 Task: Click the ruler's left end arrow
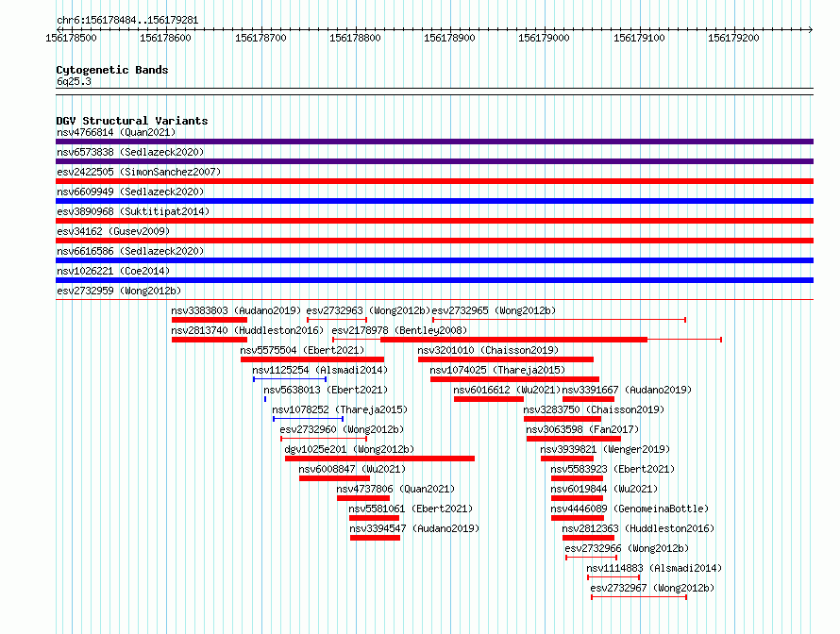tap(59, 29)
